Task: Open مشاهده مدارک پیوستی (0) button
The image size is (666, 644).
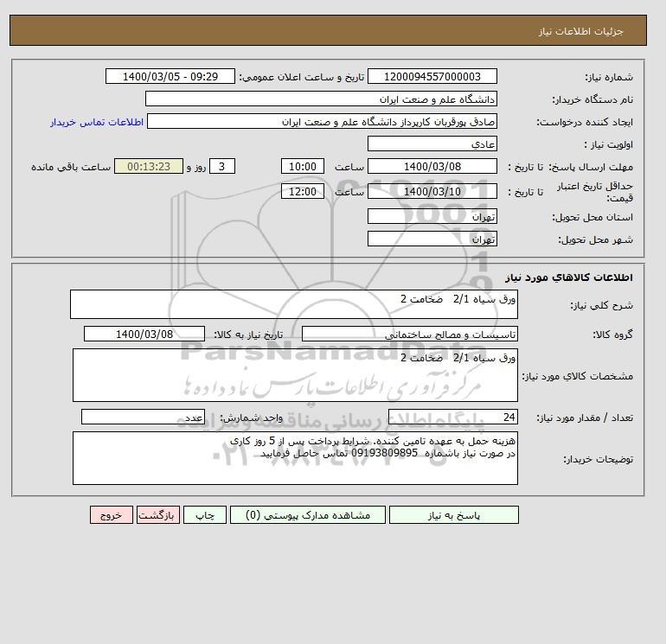Action: pyautogui.click(x=308, y=515)
